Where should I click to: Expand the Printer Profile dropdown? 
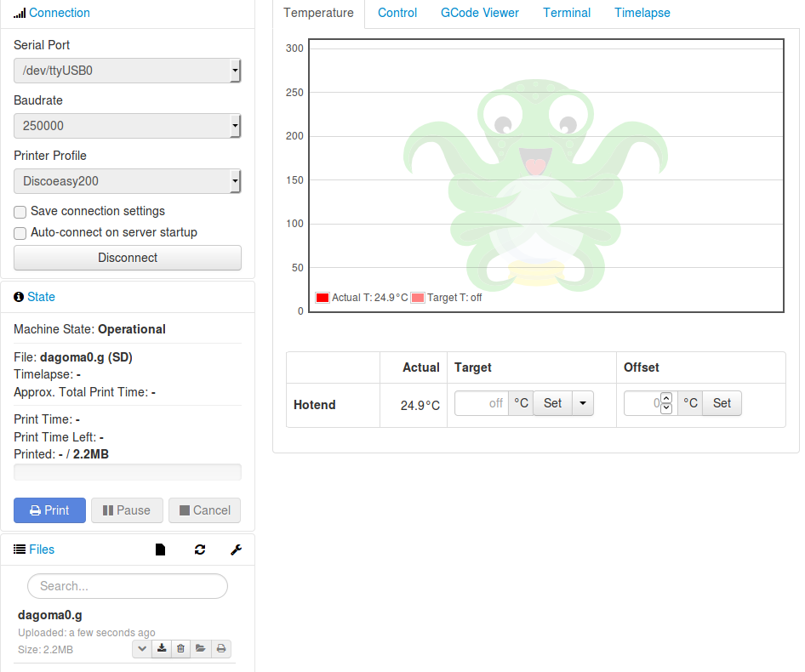tap(127, 181)
